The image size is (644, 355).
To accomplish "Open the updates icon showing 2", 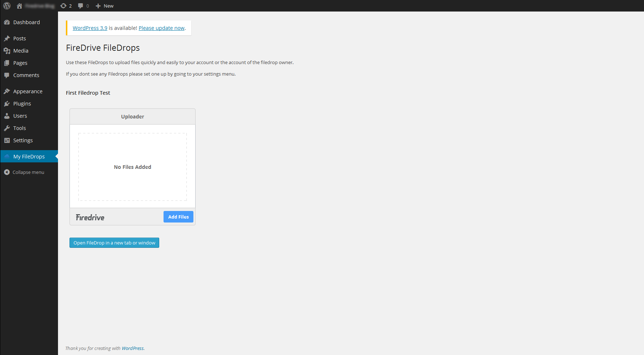I will 63,6.
